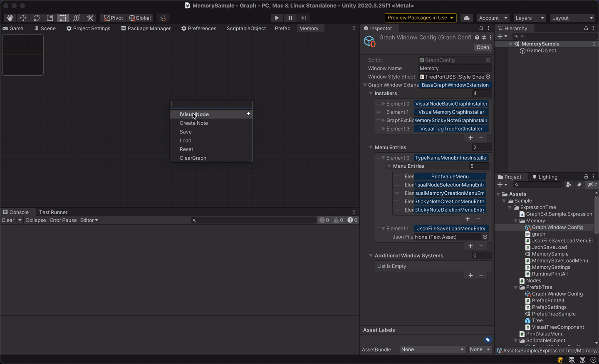Click the Open button in Inspector
Viewport: 599px width, 364px height.
(483, 47)
